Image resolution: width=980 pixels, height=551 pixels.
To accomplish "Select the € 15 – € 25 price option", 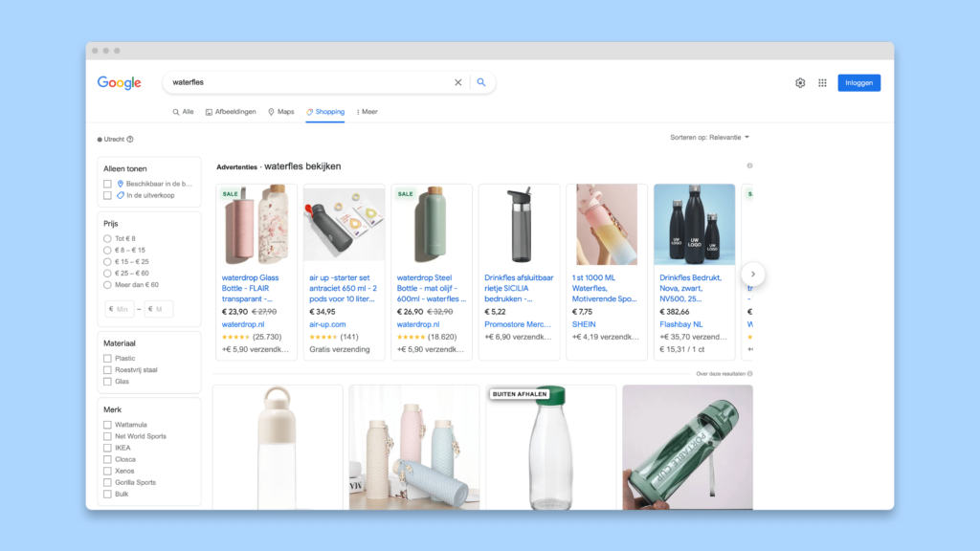I will (107, 262).
